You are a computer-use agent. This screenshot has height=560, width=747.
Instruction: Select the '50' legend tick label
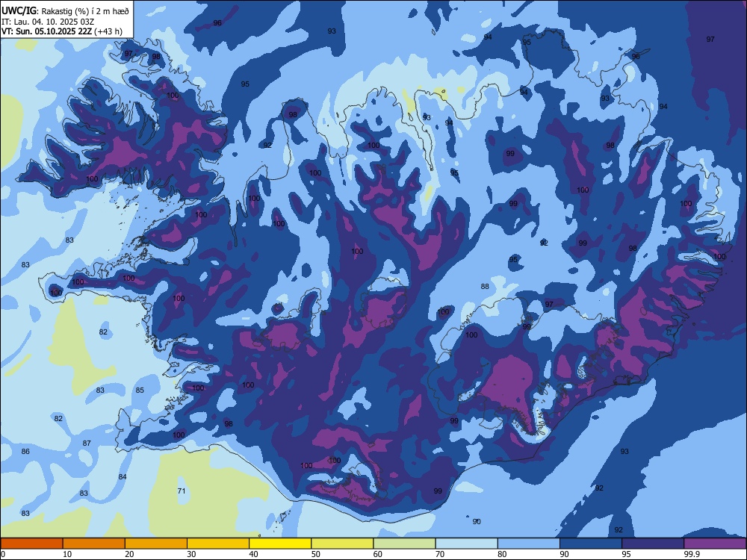(x=316, y=554)
